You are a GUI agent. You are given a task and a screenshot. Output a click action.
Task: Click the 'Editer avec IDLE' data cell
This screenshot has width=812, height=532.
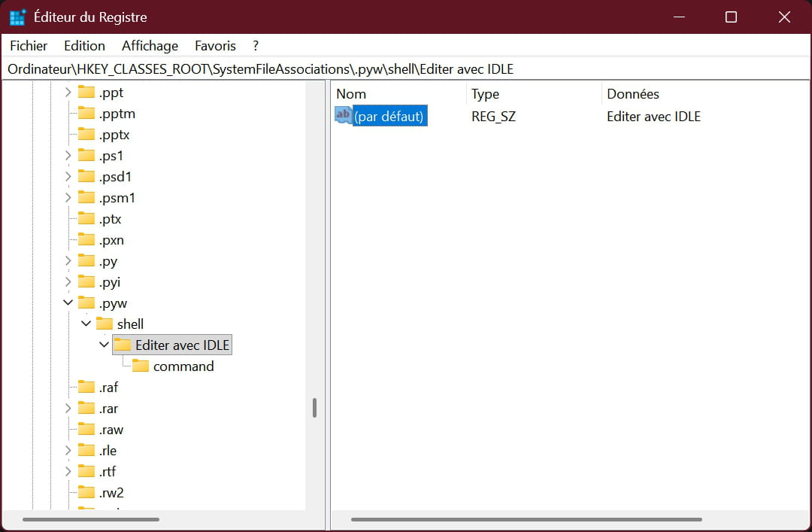653,116
